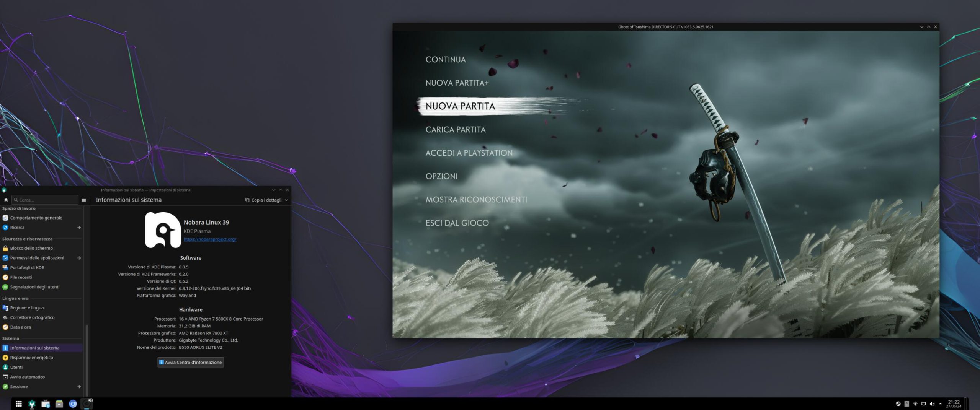Select CONTINUA in the game menu
The height and width of the screenshot is (410, 980).
(446, 60)
